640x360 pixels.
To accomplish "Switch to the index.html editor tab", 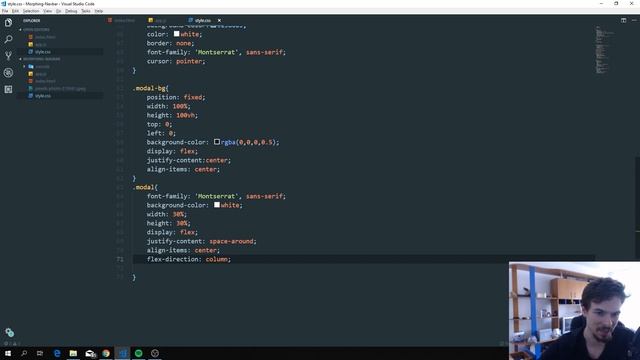I will (x=122, y=20).
